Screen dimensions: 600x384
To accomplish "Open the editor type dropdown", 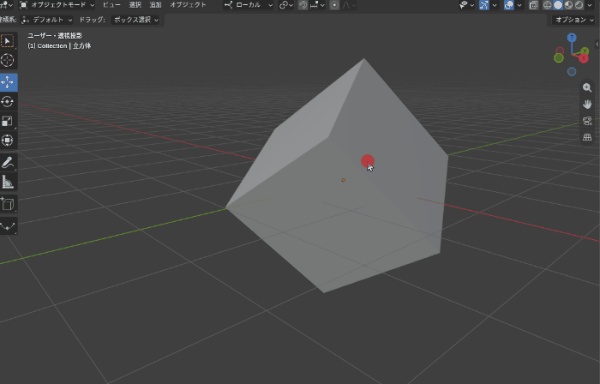I will pos(7,5).
